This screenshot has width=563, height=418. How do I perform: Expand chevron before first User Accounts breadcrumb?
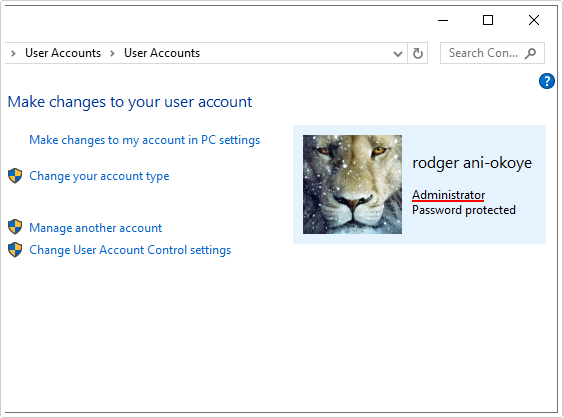(13, 54)
